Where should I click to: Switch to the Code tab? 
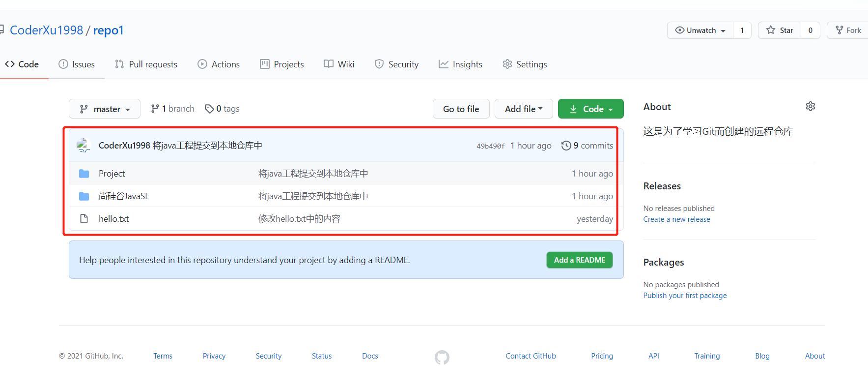22,64
